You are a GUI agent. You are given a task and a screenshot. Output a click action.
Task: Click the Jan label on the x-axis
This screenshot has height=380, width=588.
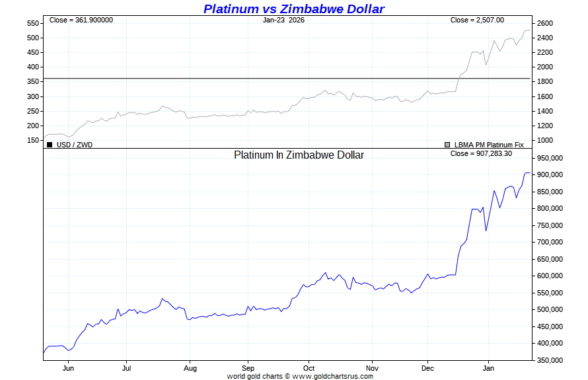(489, 367)
